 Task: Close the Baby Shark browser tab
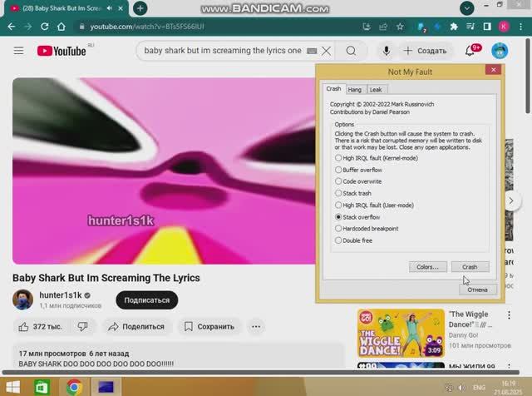[121, 8]
